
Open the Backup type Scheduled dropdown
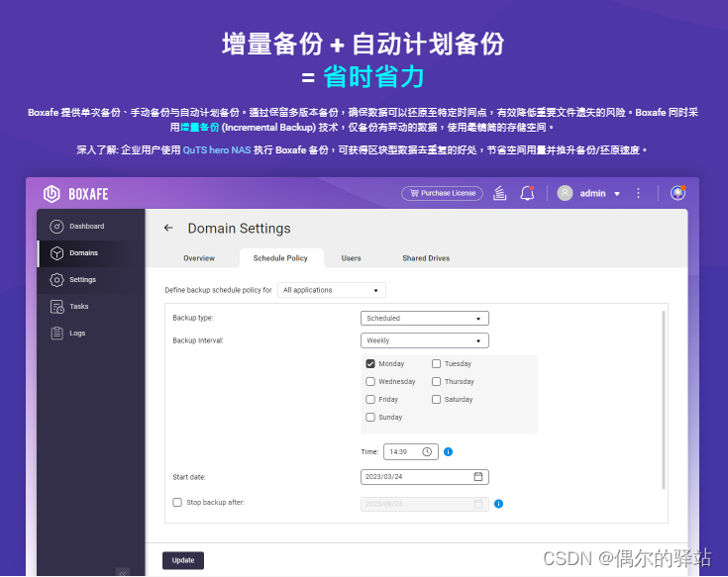[425, 318]
